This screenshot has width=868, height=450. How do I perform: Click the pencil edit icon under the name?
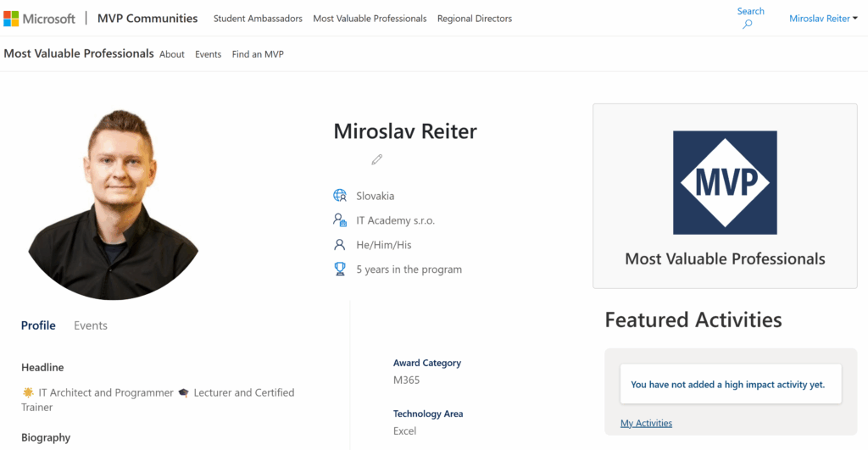pos(377,159)
